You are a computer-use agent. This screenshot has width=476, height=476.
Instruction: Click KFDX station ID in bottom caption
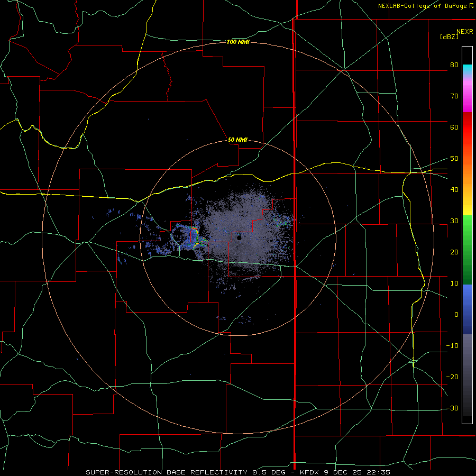pos(310,472)
